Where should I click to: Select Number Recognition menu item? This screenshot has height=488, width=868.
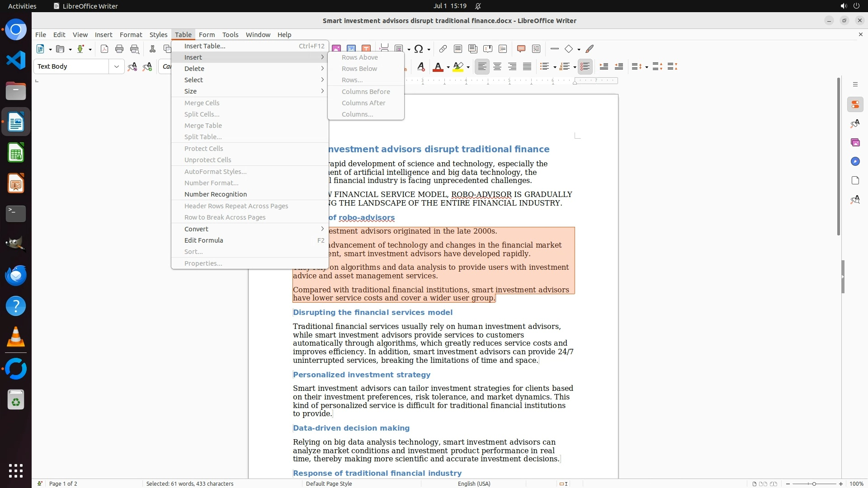pos(216,194)
